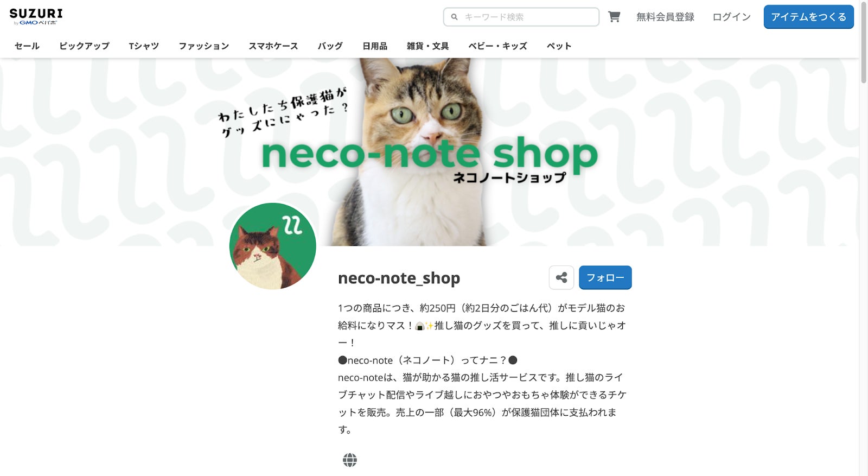868x476 pixels.
Task: Focus the キーワード検索 search field
Action: (x=521, y=17)
